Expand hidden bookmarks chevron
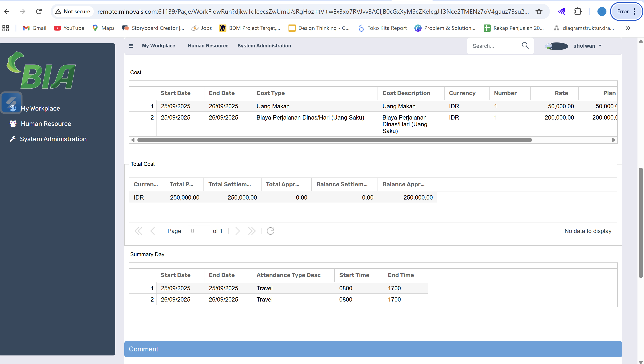Image resolution: width=644 pixels, height=364 pixels. point(628,28)
